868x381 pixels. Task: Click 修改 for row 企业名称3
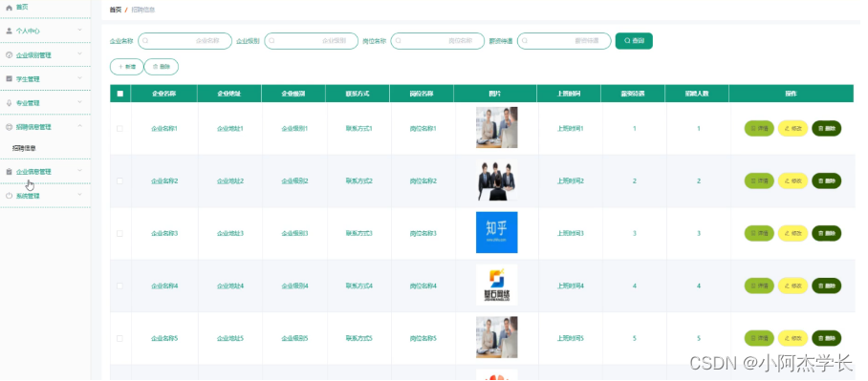[792, 233]
